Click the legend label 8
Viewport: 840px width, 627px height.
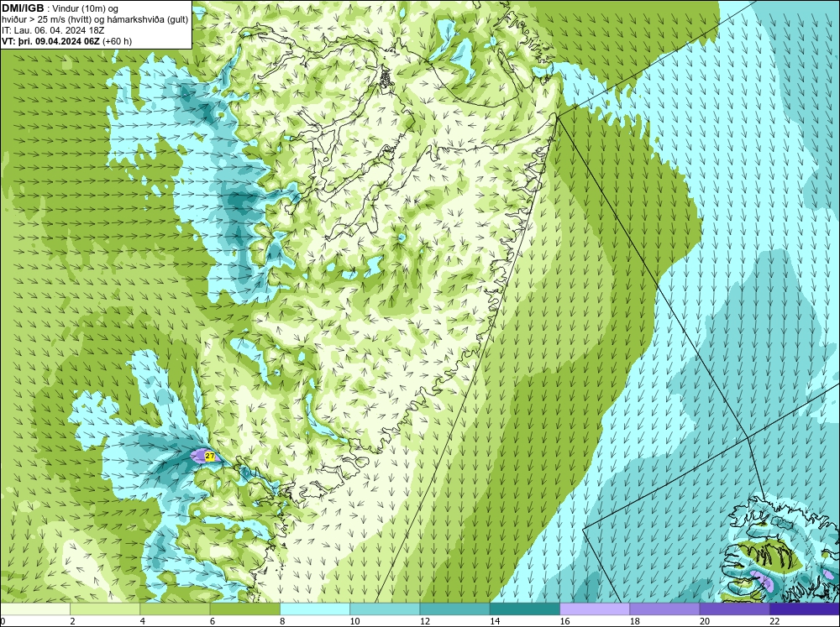point(282,621)
